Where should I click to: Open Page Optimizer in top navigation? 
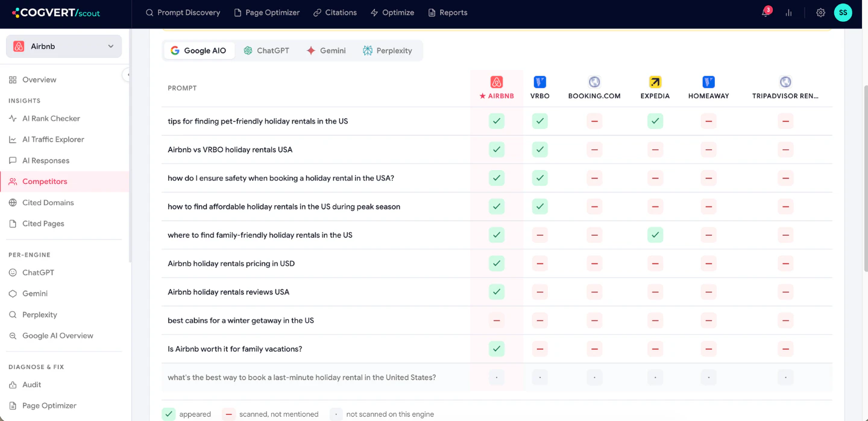click(x=266, y=13)
